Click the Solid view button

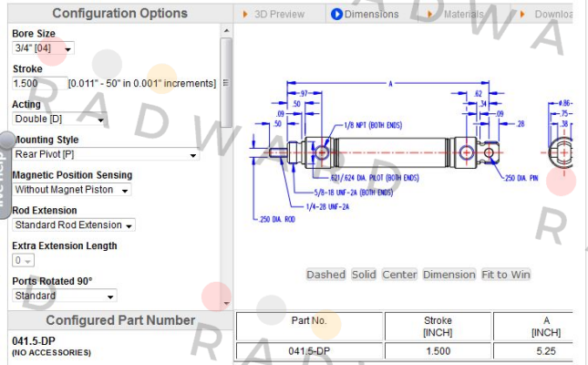click(364, 275)
